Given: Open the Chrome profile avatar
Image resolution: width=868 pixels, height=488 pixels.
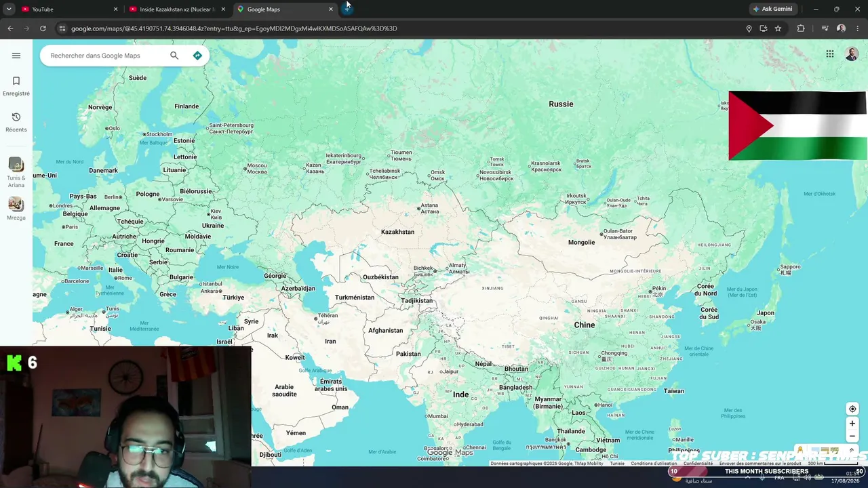Looking at the screenshot, I should click(841, 28).
